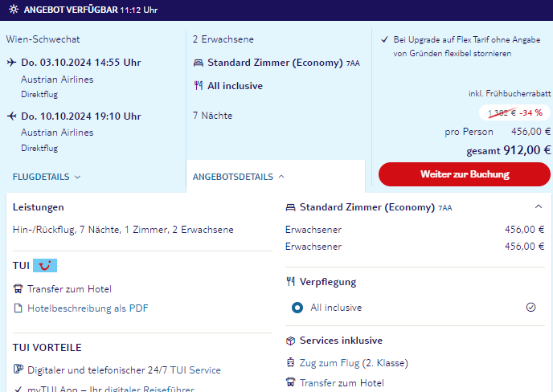This screenshot has width=553, height=392.
Task: Click the -34 % discount badge
Action: click(x=514, y=112)
